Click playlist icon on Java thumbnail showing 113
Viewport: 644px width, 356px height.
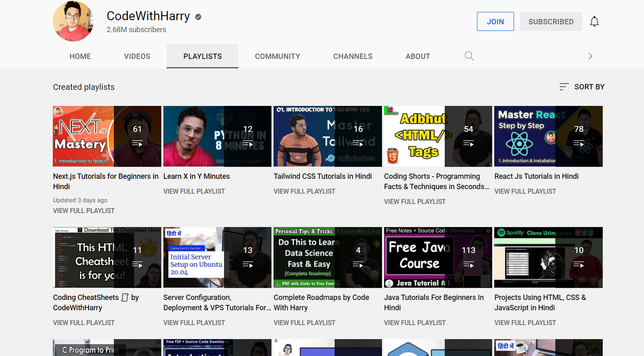tap(468, 265)
